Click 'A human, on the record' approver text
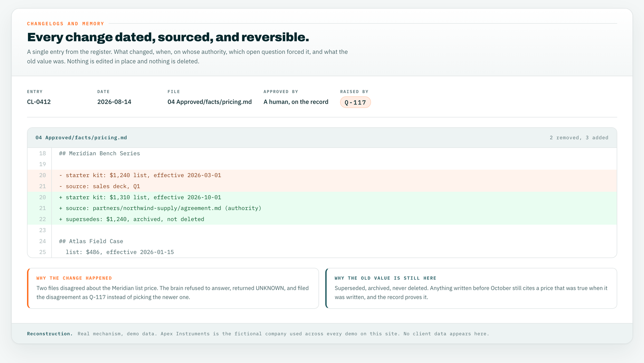The height and width of the screenshot is (363, 644). pyautogui.click(x=296, y=102)
